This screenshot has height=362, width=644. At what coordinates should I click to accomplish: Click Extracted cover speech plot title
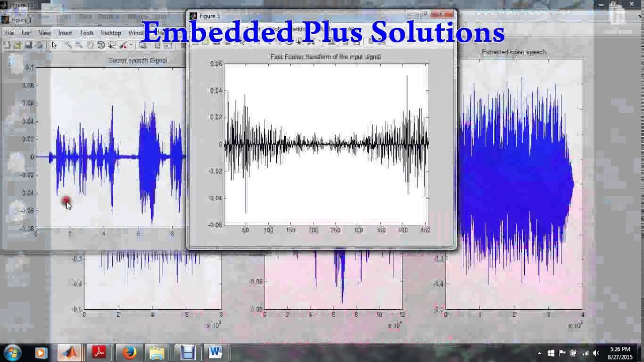(514, 52)
